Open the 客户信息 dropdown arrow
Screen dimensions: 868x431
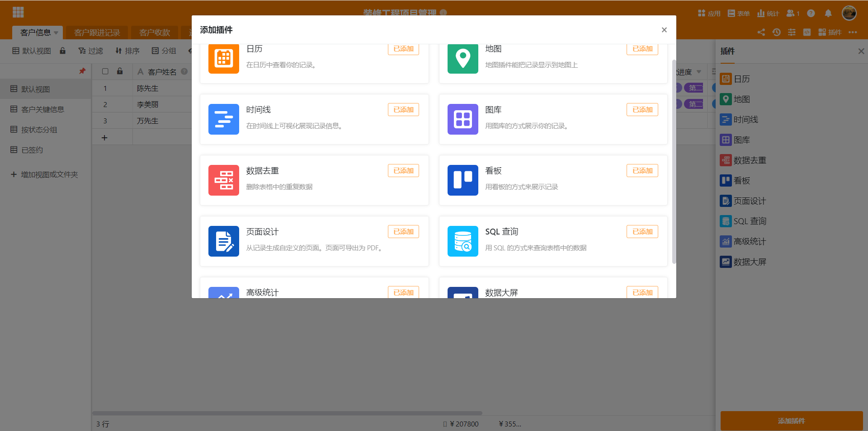click(x=56, y=33)
